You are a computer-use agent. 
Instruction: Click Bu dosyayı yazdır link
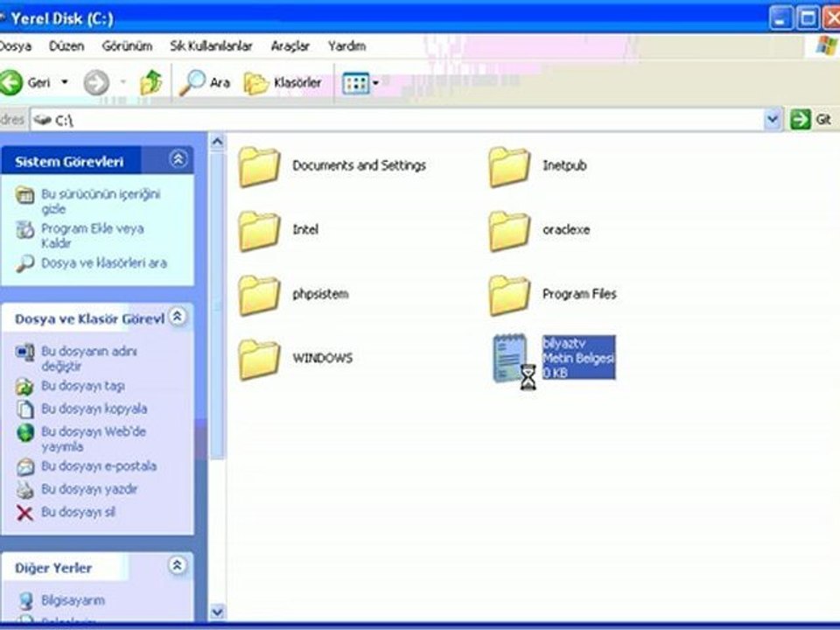(x=89, y=489)
